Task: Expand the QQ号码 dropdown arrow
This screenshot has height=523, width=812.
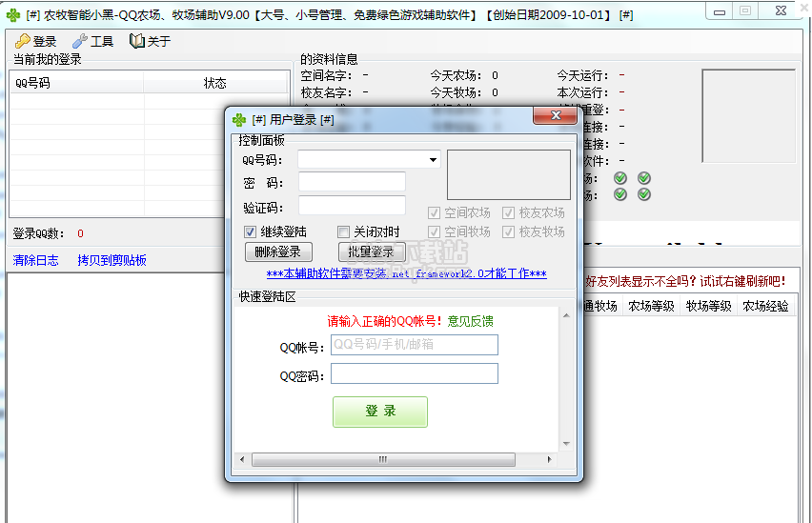Action: click(x=433, y=160)
